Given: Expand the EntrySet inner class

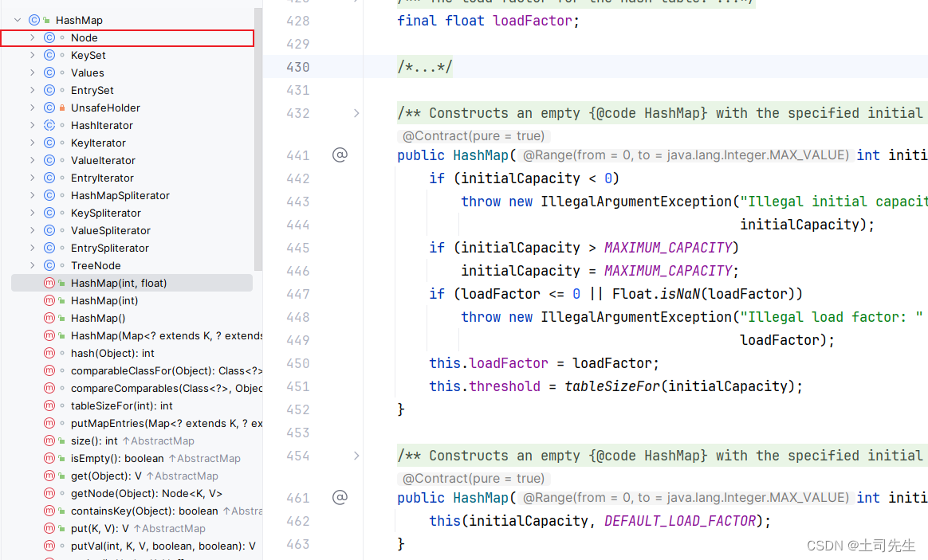Looking at the screenshot, I should tap(33, 91).
